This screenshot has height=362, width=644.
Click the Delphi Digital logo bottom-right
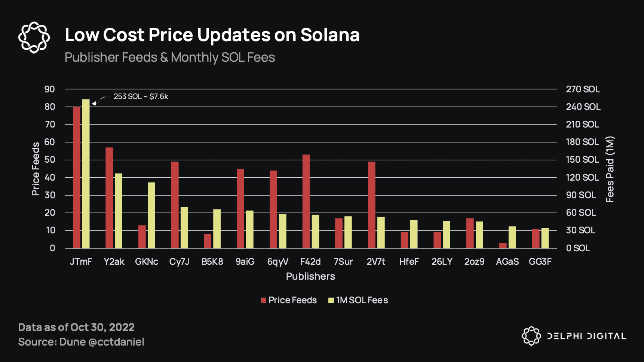click(574, 336)
